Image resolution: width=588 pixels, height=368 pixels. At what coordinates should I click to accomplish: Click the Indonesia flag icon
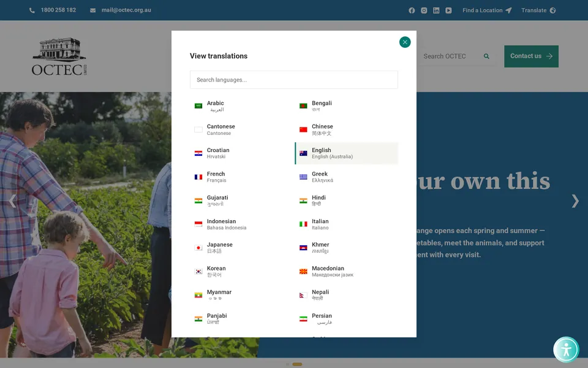pos(198,224)
